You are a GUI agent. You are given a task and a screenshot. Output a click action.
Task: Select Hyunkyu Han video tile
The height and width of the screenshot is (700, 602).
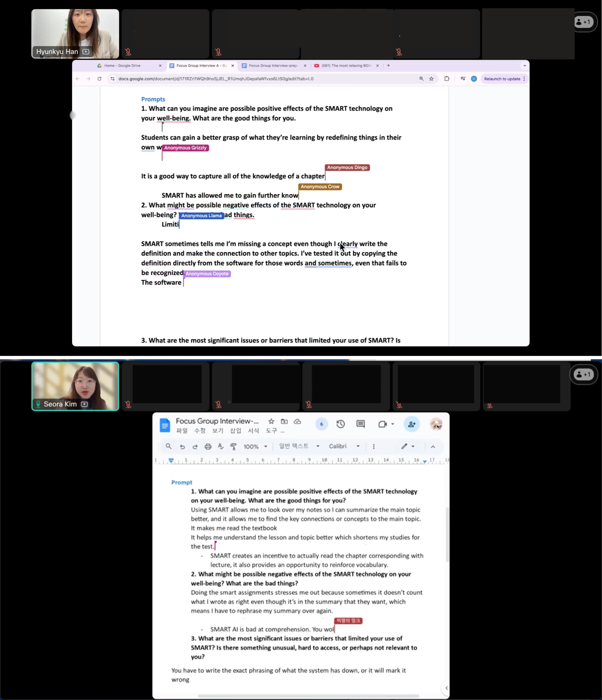pyautogui.click(x=75, y=34)
